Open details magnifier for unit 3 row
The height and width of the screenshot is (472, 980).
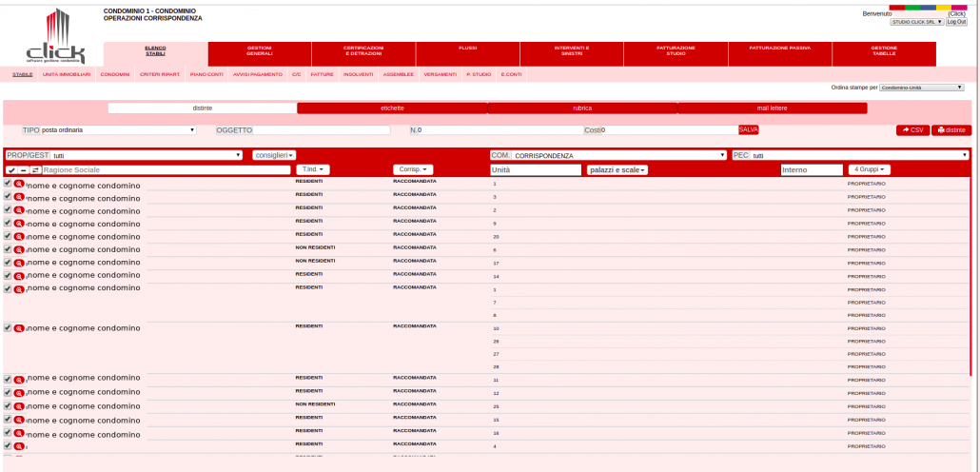pos(19,198)
